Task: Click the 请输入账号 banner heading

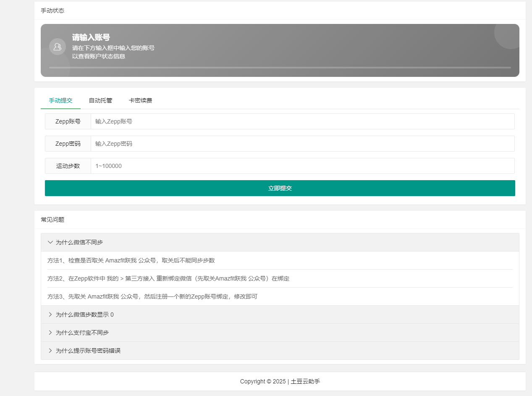Action: (x=91, y=37)
